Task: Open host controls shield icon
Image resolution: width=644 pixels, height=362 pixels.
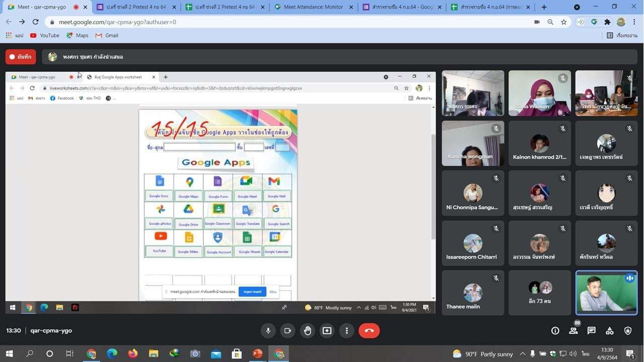Action: (x=627, y=330)
